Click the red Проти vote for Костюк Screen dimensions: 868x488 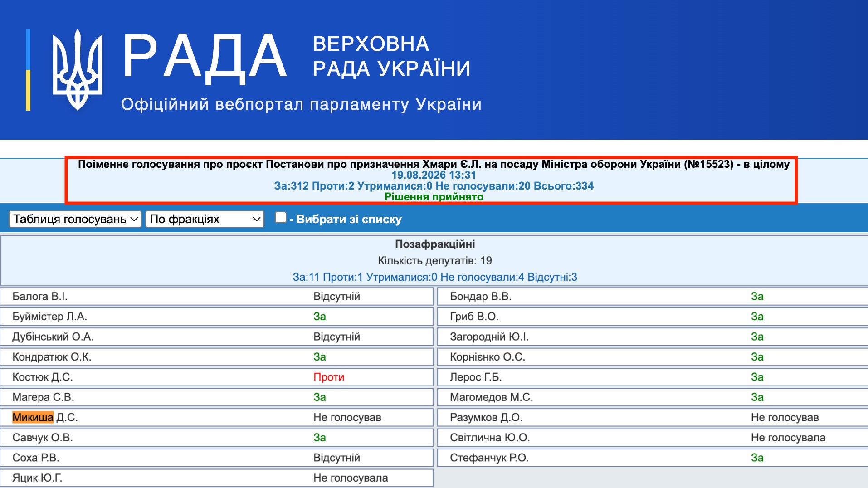pos(329,377)
